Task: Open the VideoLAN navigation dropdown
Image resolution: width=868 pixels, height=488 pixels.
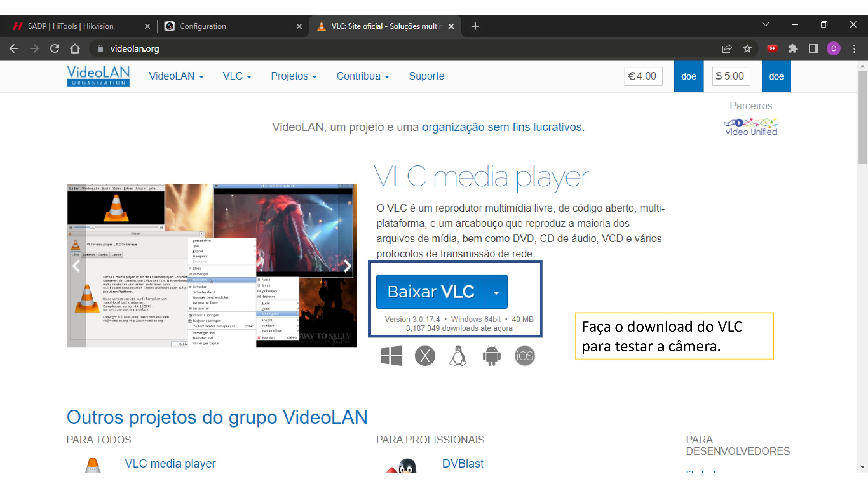Action: click(x=176, y=76)
